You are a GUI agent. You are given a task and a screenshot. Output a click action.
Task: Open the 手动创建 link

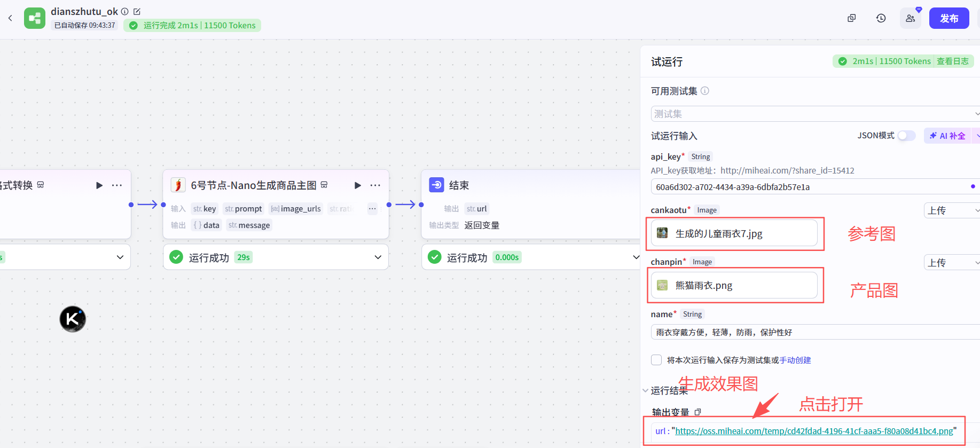point(795,360)
